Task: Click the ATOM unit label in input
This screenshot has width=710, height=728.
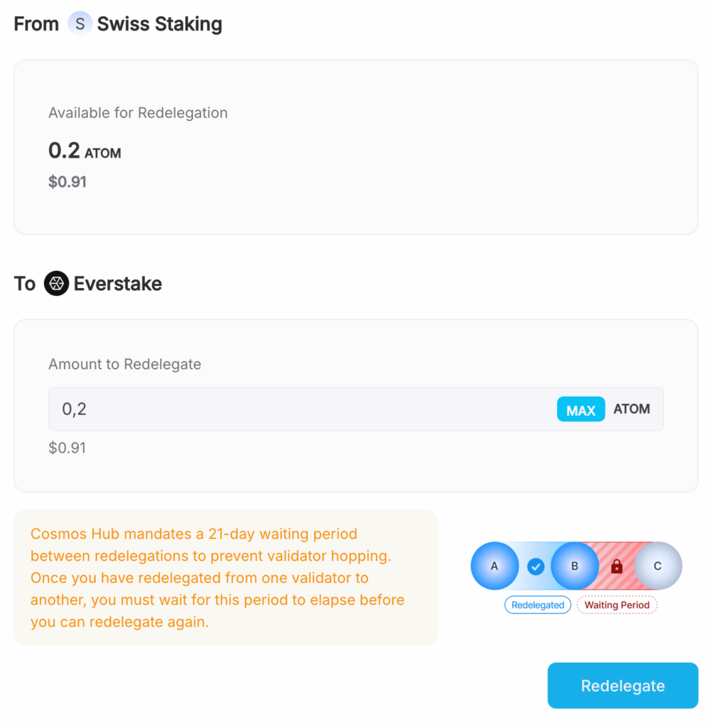Action: pyautogui.click(x=632, y=409)
